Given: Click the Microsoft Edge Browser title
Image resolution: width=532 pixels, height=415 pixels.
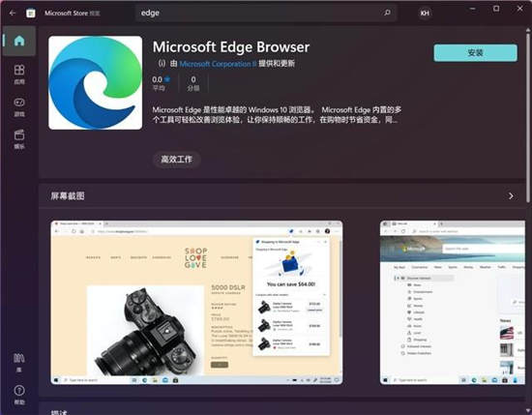Looking at the screenshot, I should pos(231,46).
